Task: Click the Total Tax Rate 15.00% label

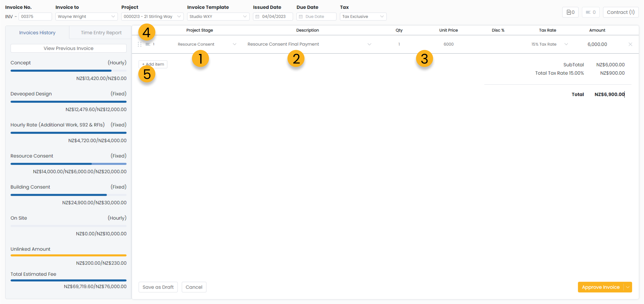Action: point(559,73)
